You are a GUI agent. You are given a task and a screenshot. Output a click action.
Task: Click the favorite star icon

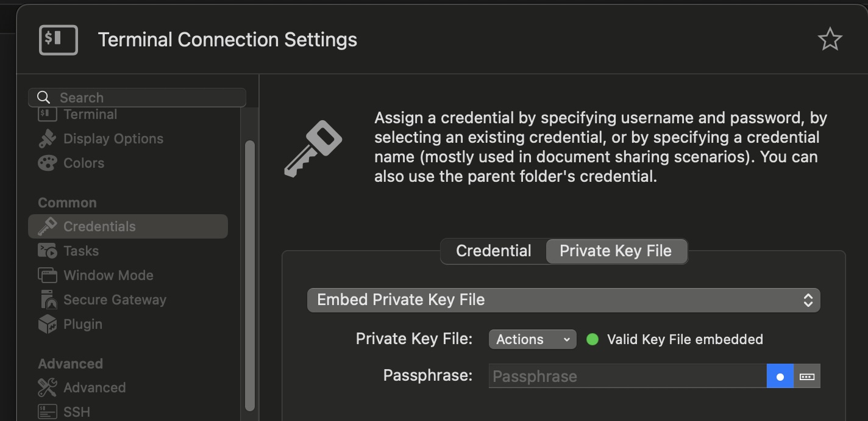(830, 40)
